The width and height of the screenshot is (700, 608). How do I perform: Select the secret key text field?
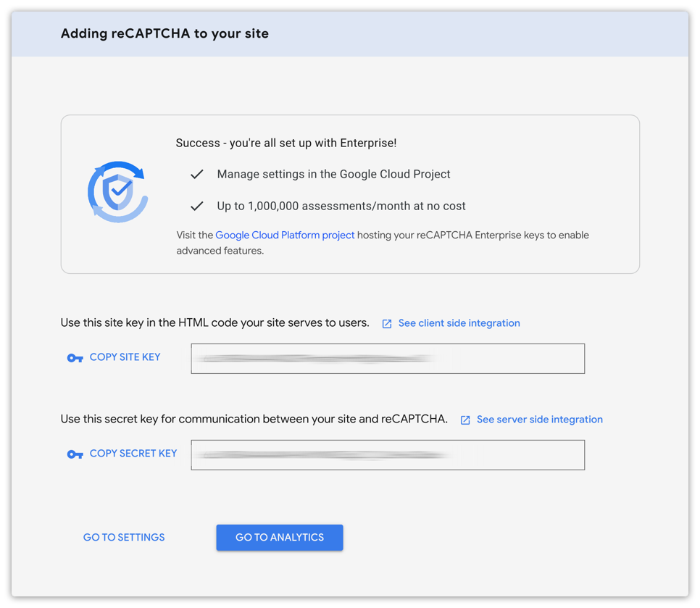(x=388, y=455)
